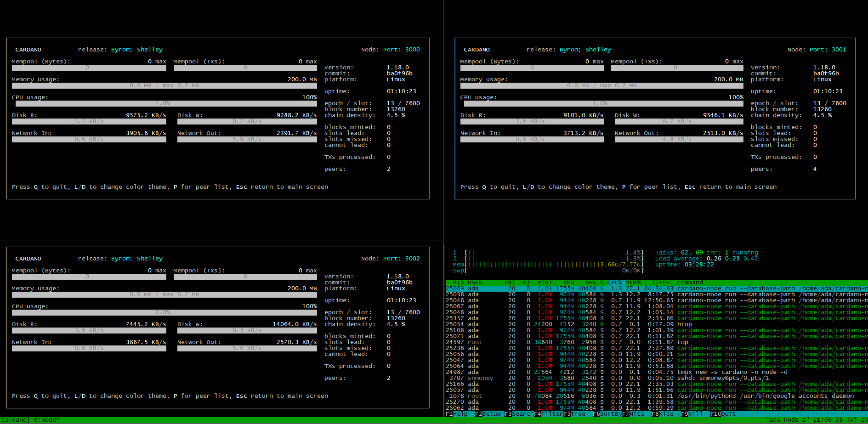
Task: Select the top process row PID 24597
Action: [x=657, y=342]
